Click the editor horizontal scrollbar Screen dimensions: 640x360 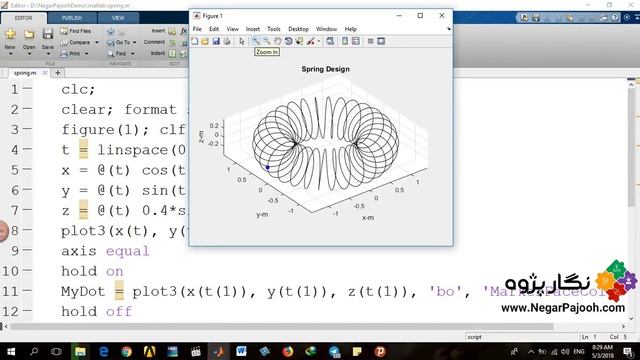[282, 326]
